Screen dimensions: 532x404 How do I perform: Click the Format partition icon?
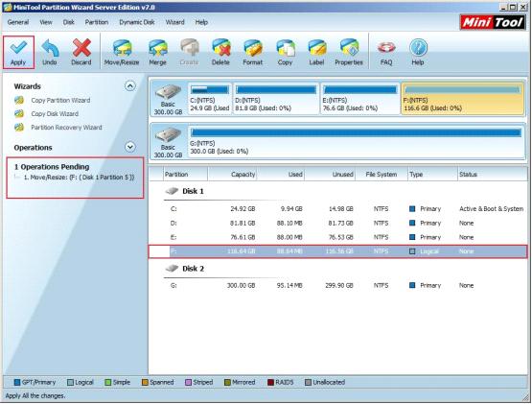point(253,48)
